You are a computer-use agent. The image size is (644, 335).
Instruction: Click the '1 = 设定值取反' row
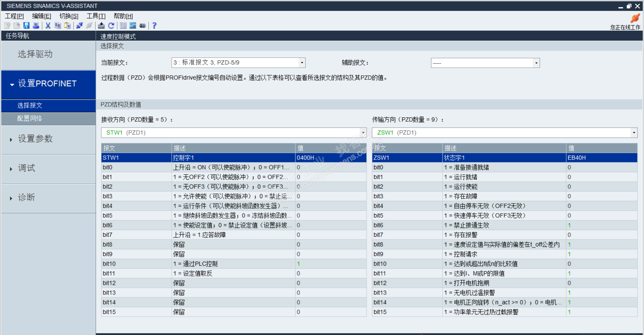[x=234, y=274]
